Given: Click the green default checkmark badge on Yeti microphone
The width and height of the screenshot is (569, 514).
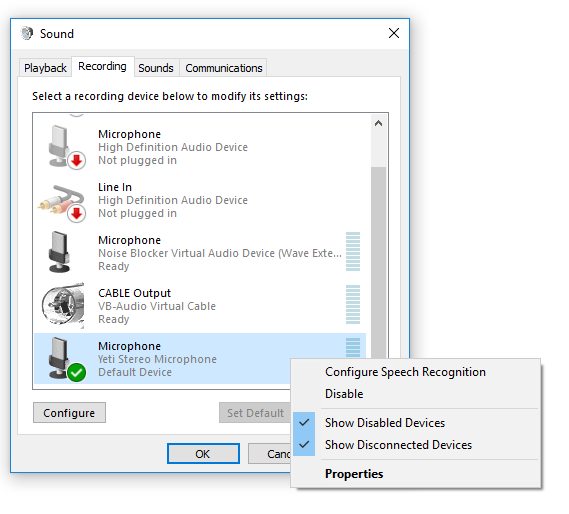Looking at the screenshot, I should (77, 372).
